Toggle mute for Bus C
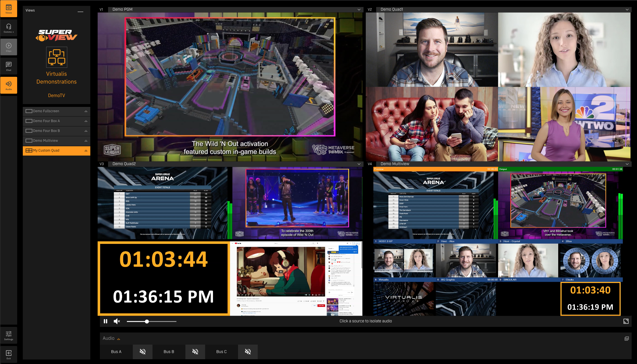The width and height of the screenshot is (637, 364). tap(248, 352)
